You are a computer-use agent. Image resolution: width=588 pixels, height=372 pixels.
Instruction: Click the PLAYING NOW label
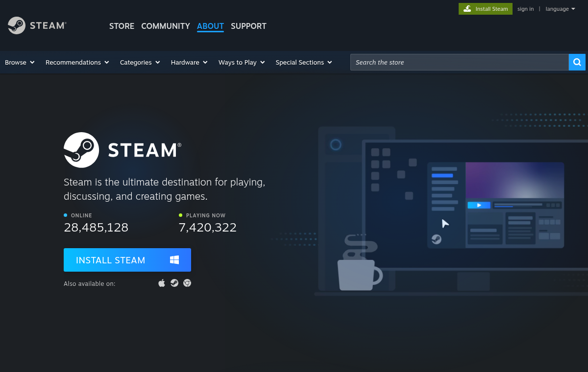click(206, 215)
